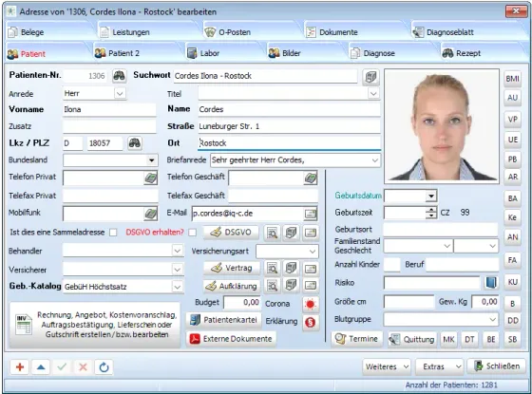Expand the Briefanrede dropdown
This screenshot has height=394, width=532.
click(x=374, y=160)
